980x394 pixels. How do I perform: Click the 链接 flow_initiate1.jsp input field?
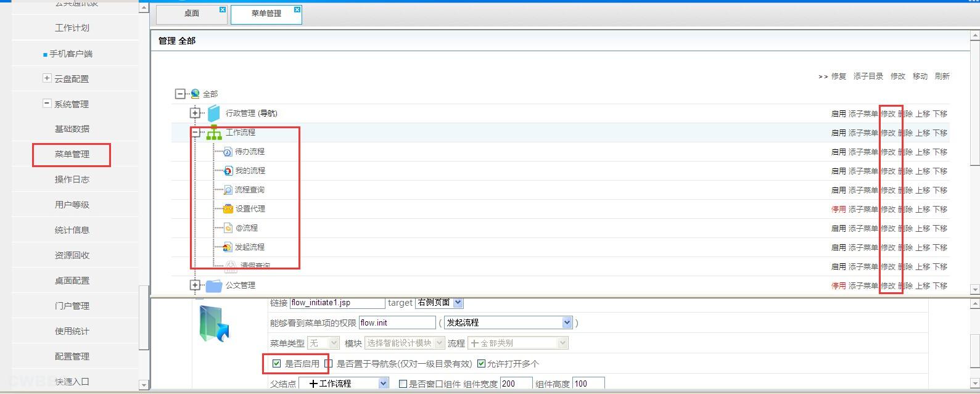click(337, 303)
